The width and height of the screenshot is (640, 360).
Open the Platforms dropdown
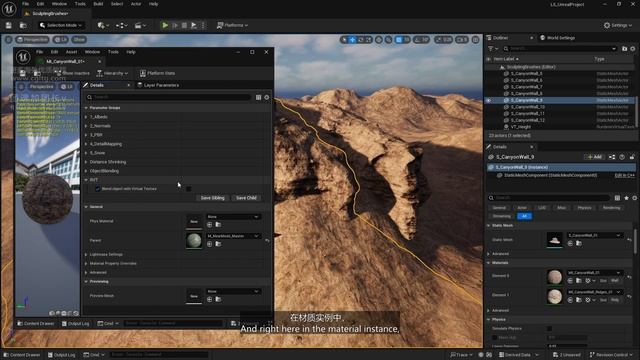tap(232, 25)
